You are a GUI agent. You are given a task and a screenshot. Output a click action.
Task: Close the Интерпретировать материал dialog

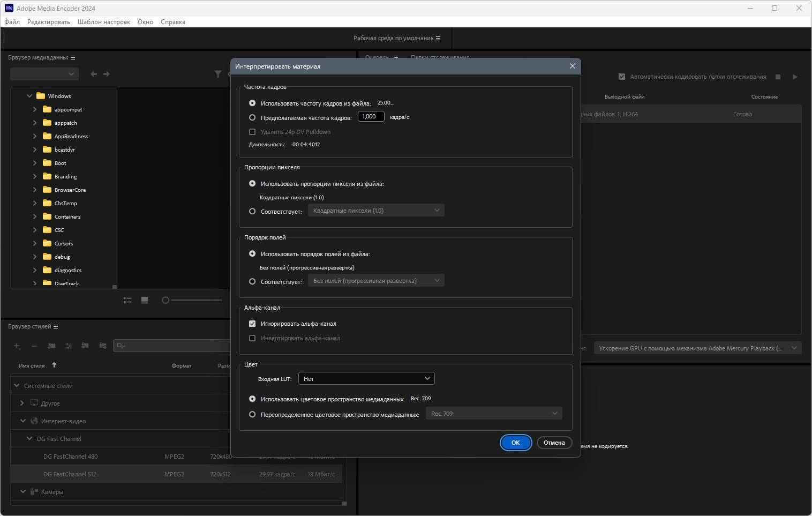(x=573, y=66)
